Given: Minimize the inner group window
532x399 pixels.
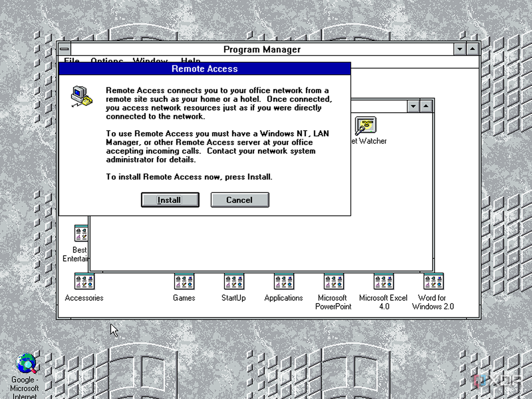Looking at the screenshot, I should (413, 106).
